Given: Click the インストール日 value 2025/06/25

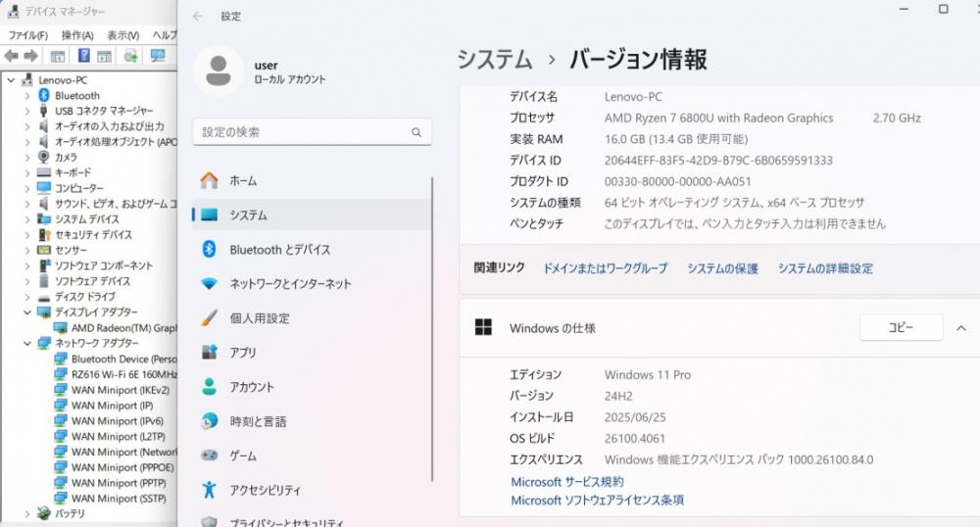Looking at the screenshot, I should click(x=635, y=417).
